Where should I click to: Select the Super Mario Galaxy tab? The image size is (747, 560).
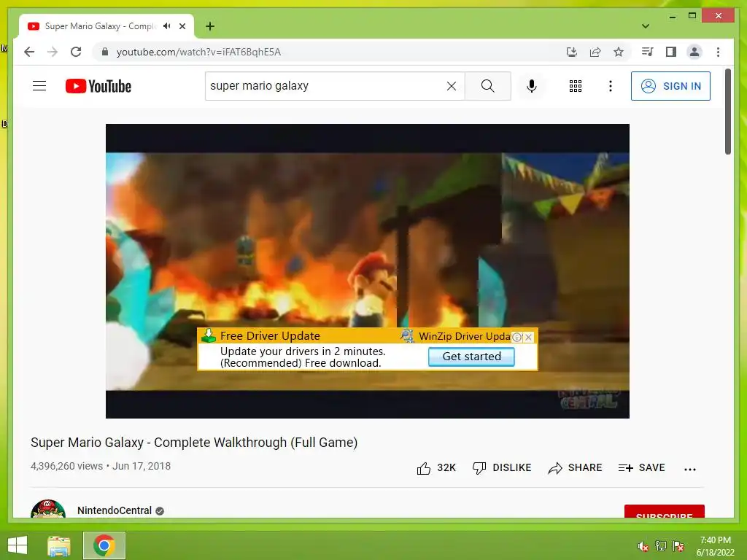pyautogui.click(x=107, y=26)
